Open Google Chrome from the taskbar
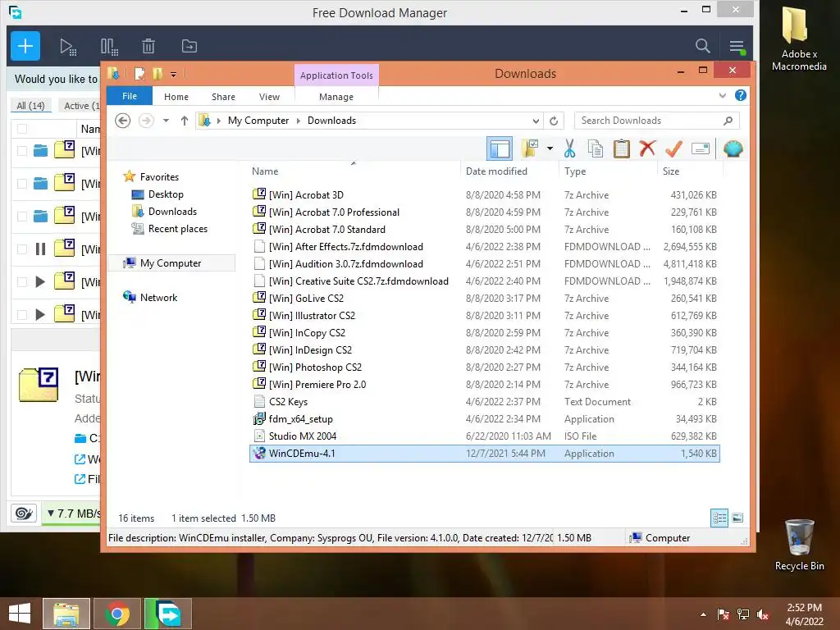This screenshot has width=840, height=630. 117,614
